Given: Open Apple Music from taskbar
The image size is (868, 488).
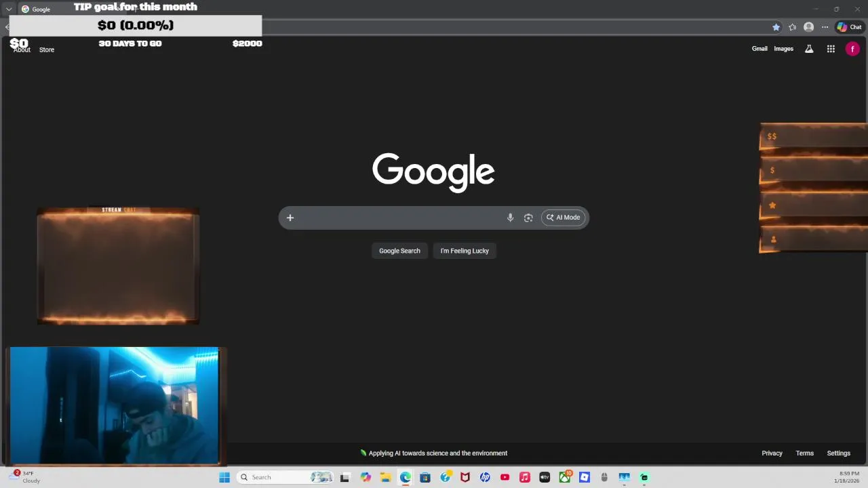Looking at the screenshot, I should (x=525, y=477).
